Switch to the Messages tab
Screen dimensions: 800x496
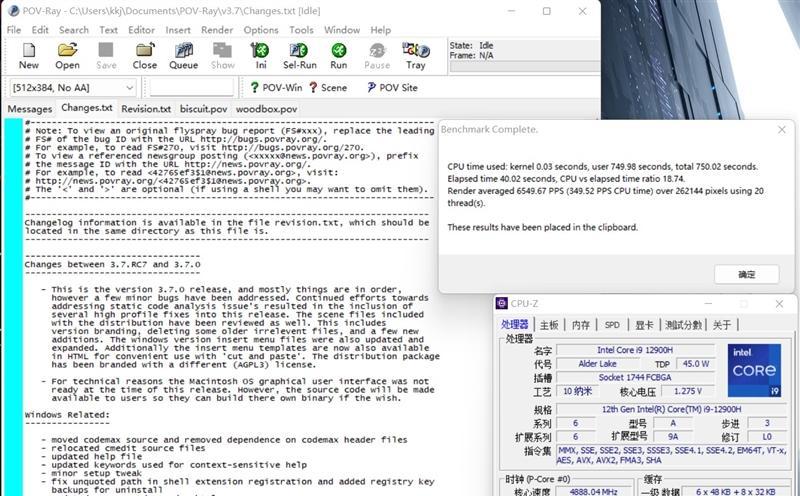click(x=30, y=109)
